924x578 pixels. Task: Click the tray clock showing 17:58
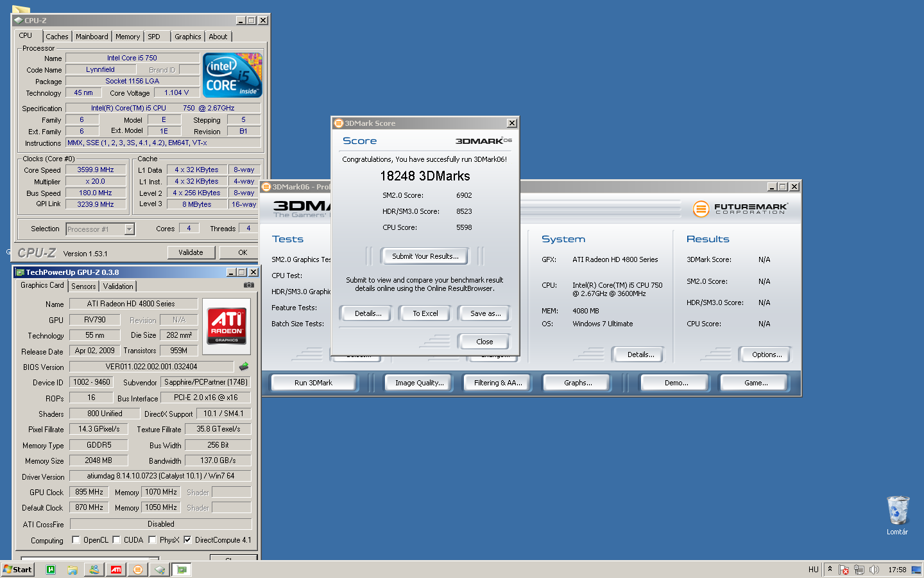[897, 570]
